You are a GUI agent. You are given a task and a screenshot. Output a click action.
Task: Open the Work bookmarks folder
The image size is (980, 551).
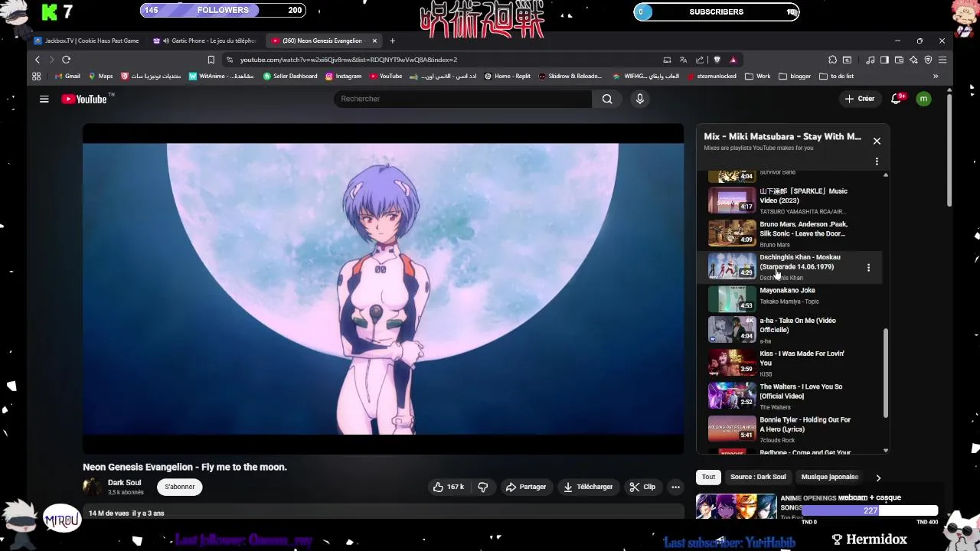(x=758, y=77)
